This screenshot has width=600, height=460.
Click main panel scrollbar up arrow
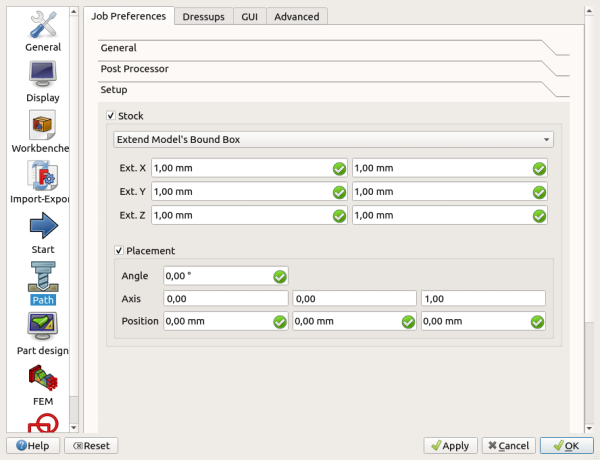point(589,11)
